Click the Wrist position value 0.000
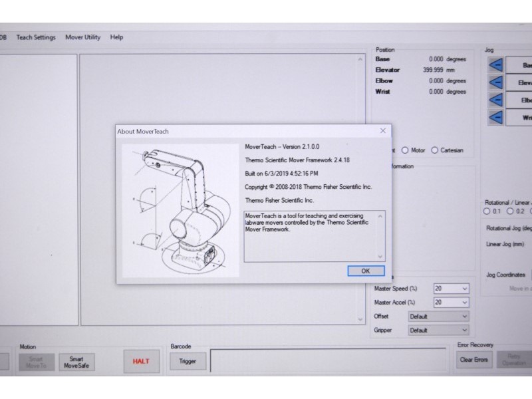532x399 pixels. 436,92
